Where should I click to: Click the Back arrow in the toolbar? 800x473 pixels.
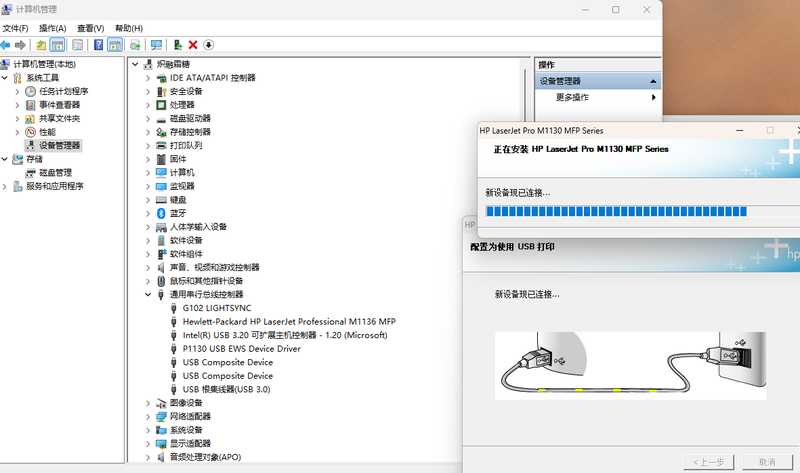(6, 45)
